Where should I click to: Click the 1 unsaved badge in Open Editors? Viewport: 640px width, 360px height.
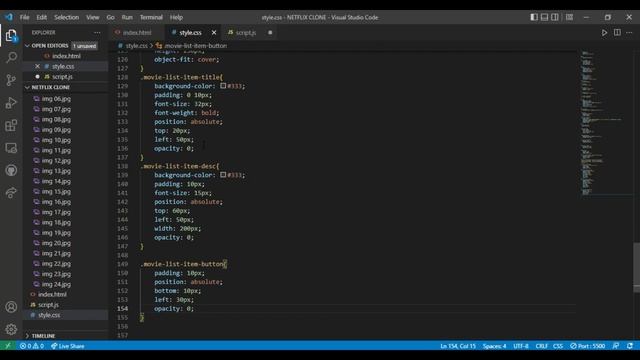(84, 46)
